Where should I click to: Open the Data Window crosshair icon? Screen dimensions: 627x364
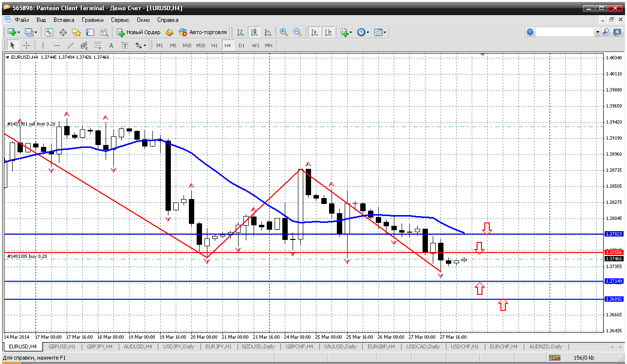(x=63, y=32)
